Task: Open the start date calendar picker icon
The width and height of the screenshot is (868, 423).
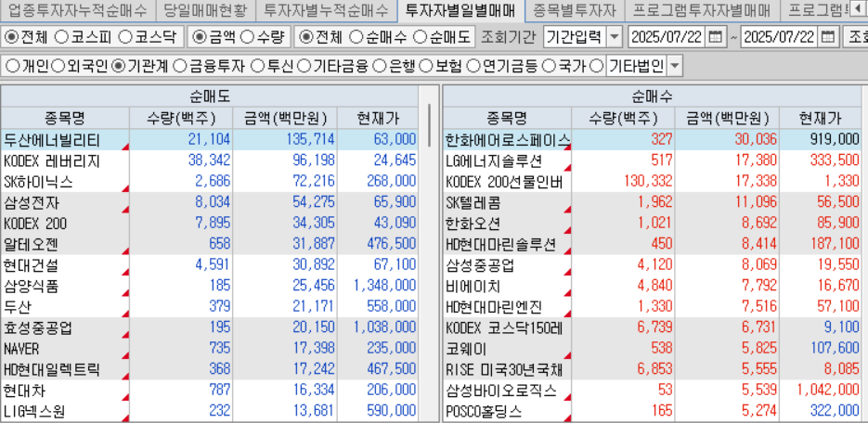Action: [x=715, y=38]
